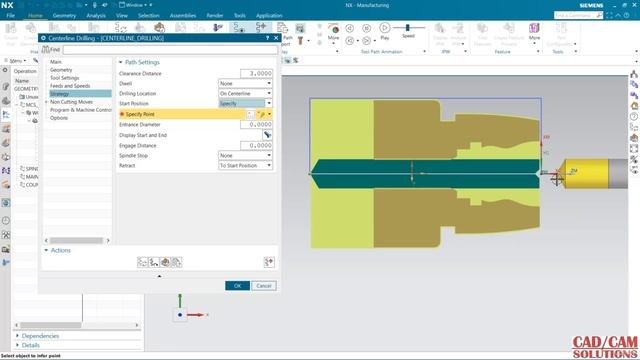The image size is (640, 360).
Task: Click the Clearance Distance input field
Action: tap(256, 73)
